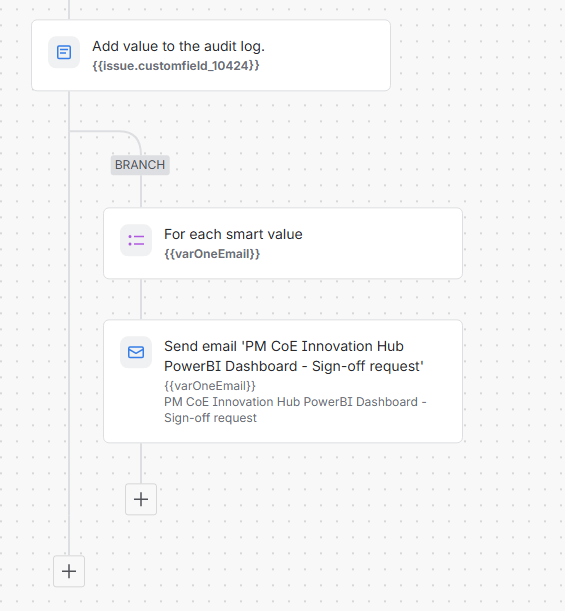Click empty dotted canvas right of audit log card

475,55
